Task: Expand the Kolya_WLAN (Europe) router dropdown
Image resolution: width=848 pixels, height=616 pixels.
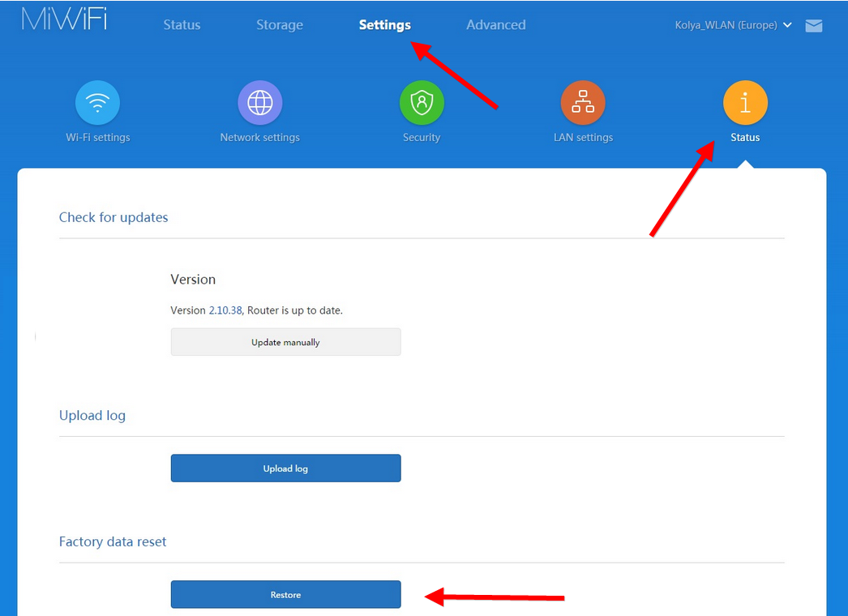Action: point(733,25)
